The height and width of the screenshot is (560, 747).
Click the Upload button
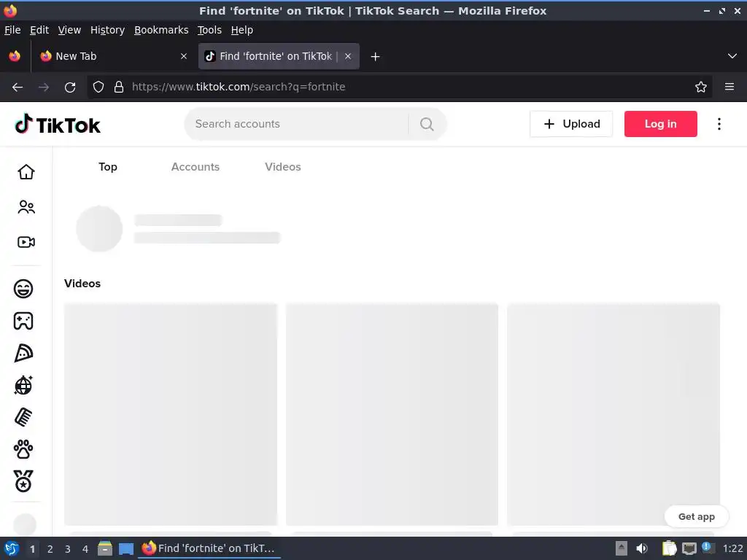(571, 124)
